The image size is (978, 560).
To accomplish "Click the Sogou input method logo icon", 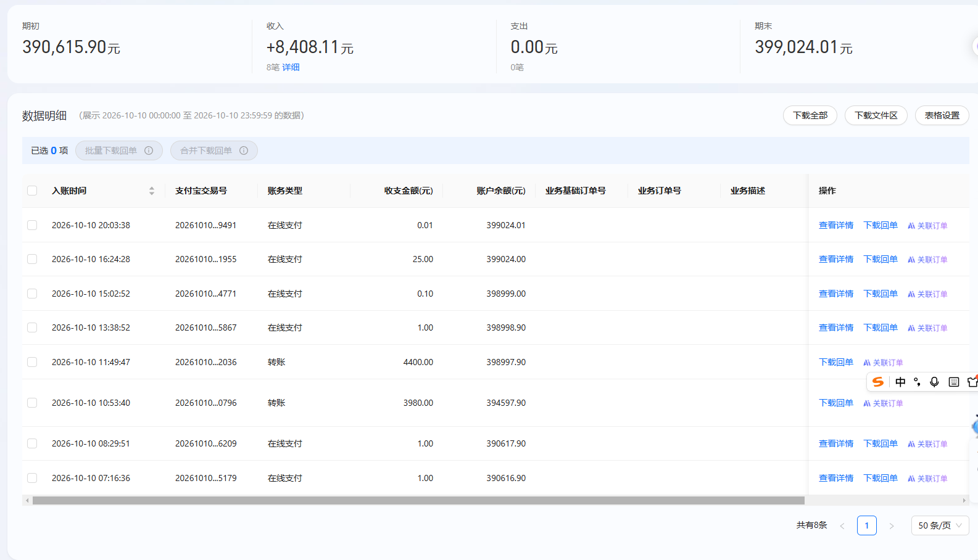I will pyautogui.click(x=878, y=382).
